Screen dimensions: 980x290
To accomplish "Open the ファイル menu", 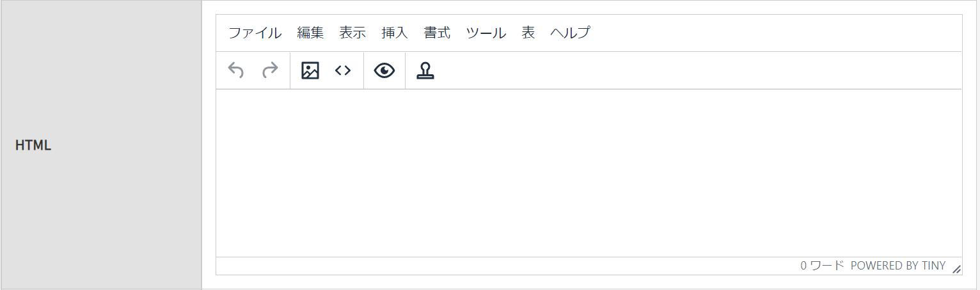I will coord(255,33).
